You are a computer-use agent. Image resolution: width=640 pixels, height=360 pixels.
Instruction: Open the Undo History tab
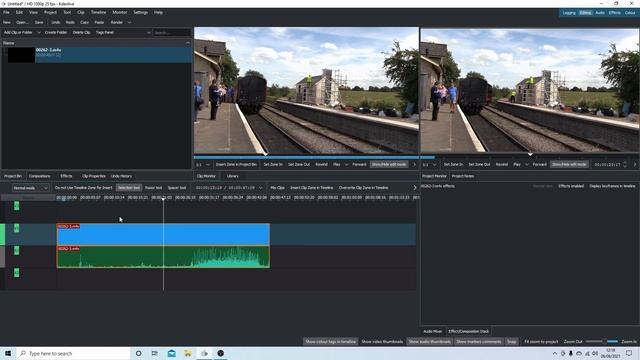coord(121,176)
